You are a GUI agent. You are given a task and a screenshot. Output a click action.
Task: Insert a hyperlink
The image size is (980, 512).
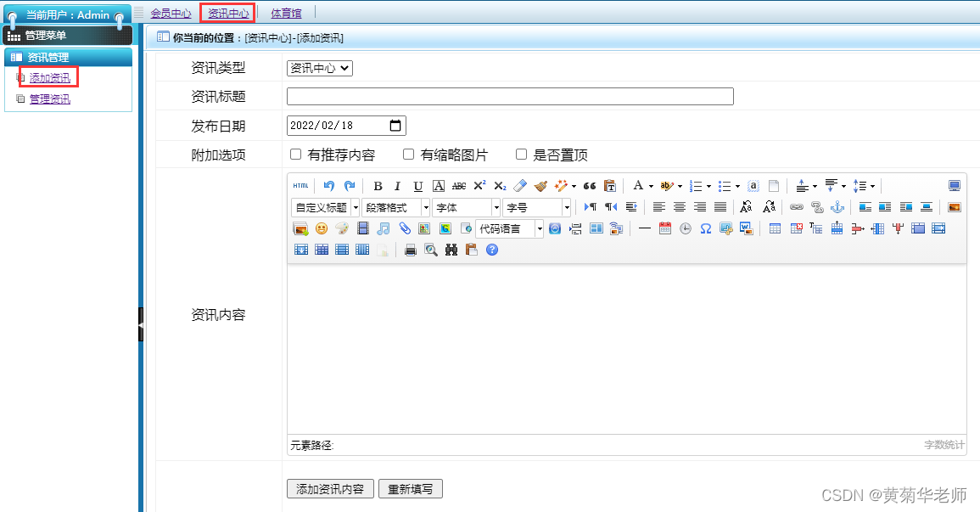(x=796, y=207)
